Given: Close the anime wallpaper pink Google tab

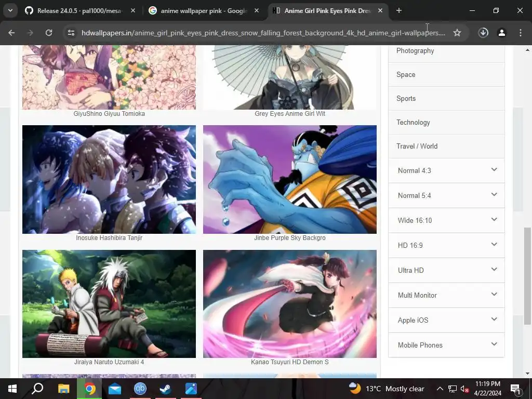Looking at the screenshot, I should point(257,11).
